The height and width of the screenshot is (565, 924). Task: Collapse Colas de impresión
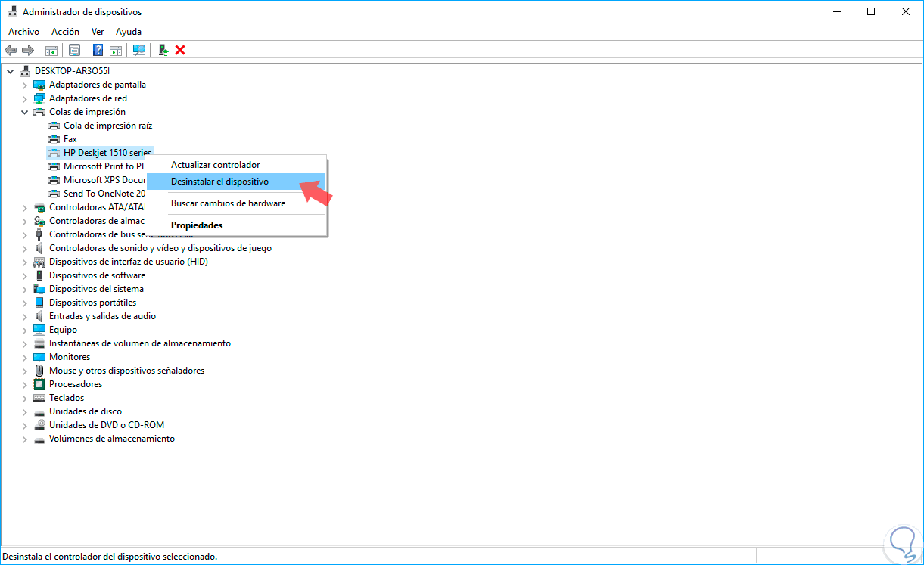(x=24, y=112)
